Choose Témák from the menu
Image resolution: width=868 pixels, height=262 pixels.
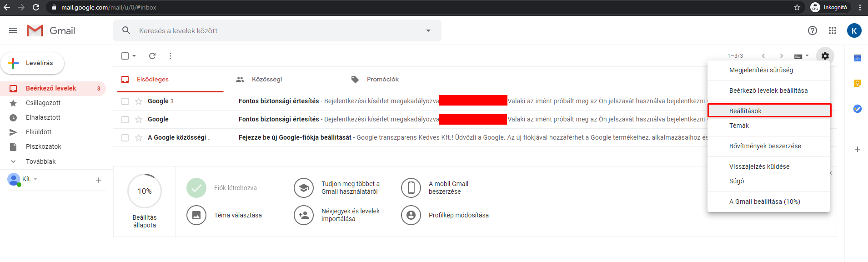click(768, 126)
